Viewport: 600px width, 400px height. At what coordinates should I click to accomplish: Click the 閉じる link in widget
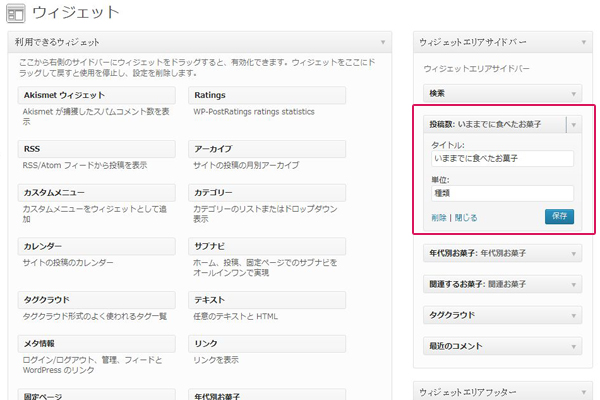point(466,218)
